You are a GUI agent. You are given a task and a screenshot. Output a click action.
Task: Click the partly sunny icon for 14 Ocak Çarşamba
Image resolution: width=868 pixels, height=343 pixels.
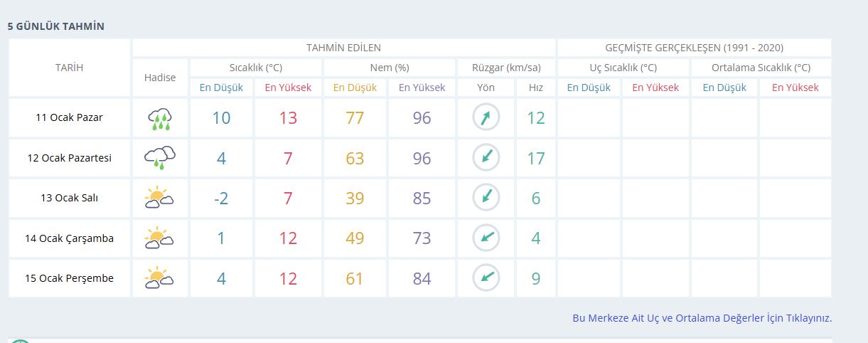[160, 238]
